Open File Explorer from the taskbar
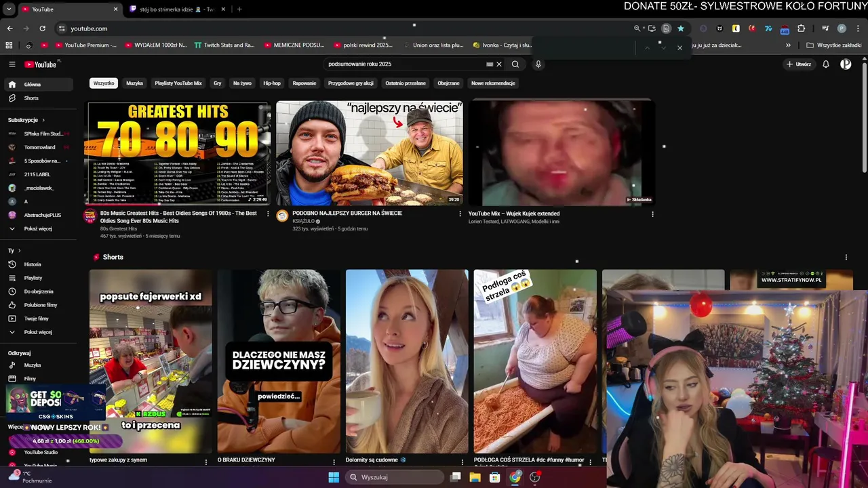 475,477
